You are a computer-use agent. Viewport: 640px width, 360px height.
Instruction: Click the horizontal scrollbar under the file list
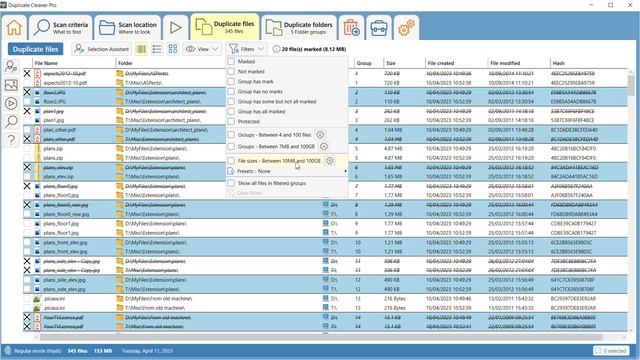click(321, 337)
